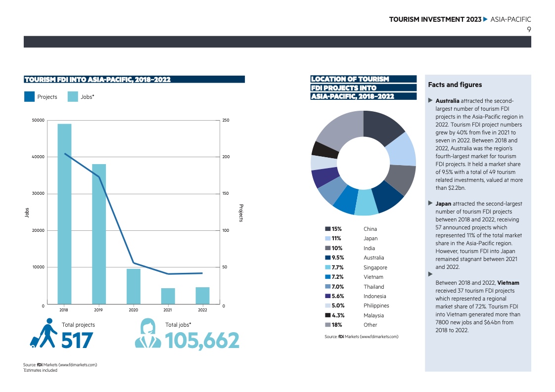555x392 pixels.
Task: Pick the China 15% legend swatch
Action: (x=327, y=229)
